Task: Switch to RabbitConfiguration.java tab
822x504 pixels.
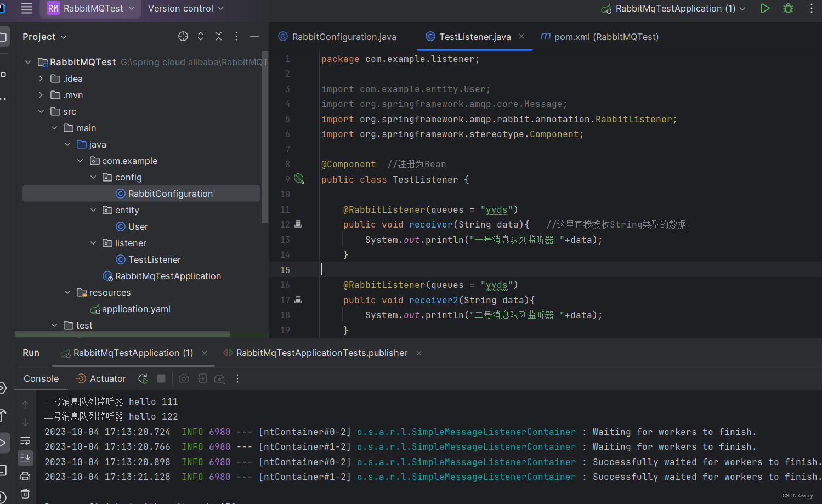Action: pos(337,37)
